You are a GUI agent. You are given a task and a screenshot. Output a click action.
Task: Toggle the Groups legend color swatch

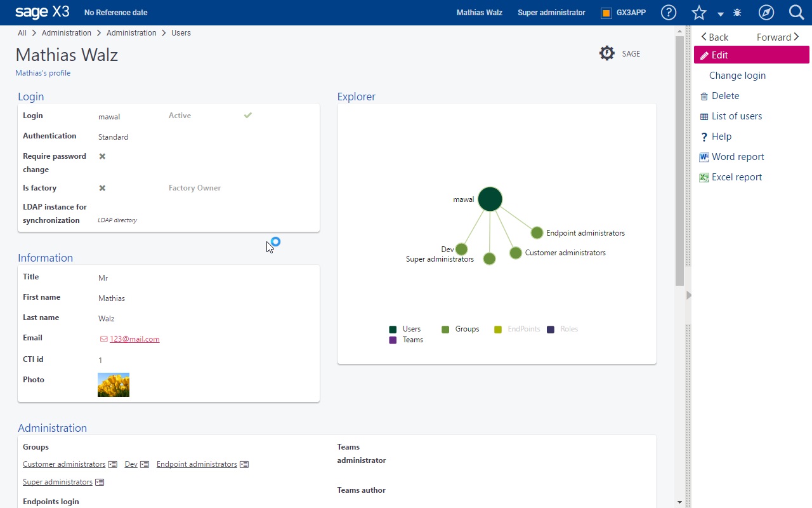click(x=445, y=330)
